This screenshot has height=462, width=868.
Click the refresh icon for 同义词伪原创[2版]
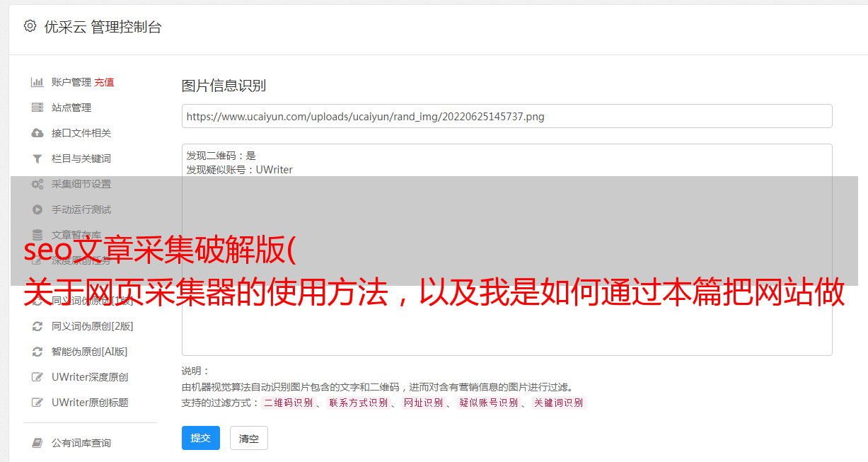tap(37, 326)
